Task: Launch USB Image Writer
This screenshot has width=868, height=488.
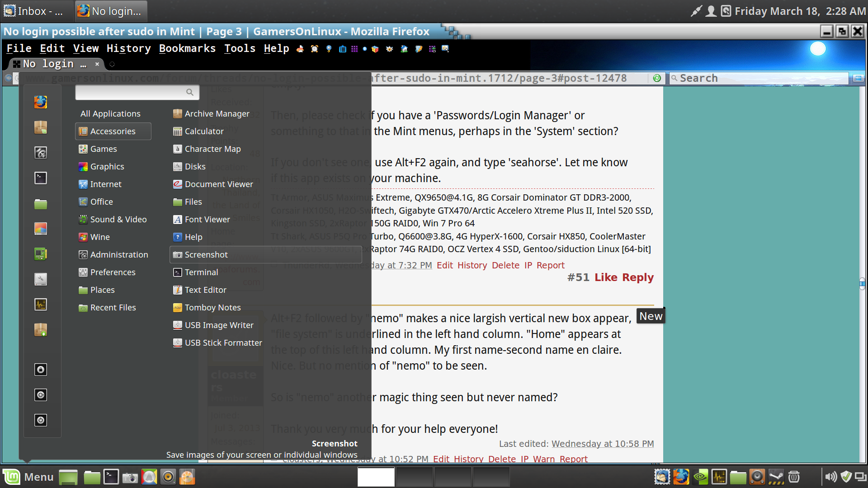Action: coord(266,325)
